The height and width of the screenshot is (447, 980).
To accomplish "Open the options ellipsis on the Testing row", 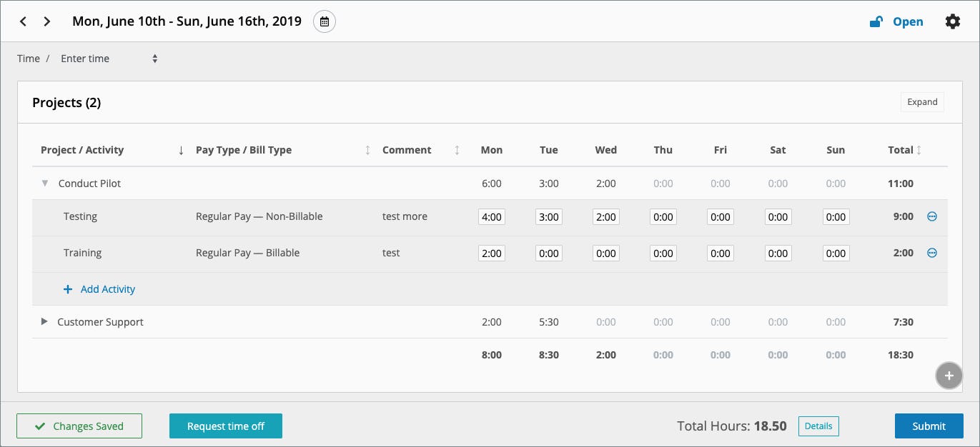I will [x=931, y=216].
